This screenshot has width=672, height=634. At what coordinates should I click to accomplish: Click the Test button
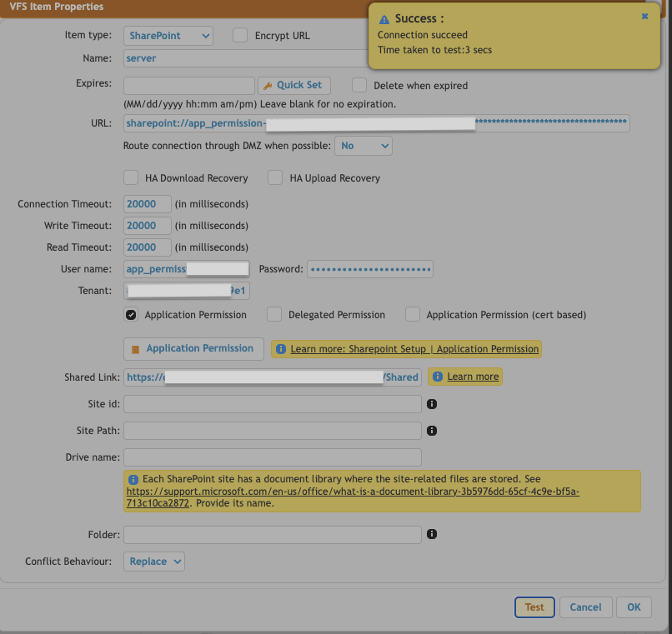(x=534, y=607)
